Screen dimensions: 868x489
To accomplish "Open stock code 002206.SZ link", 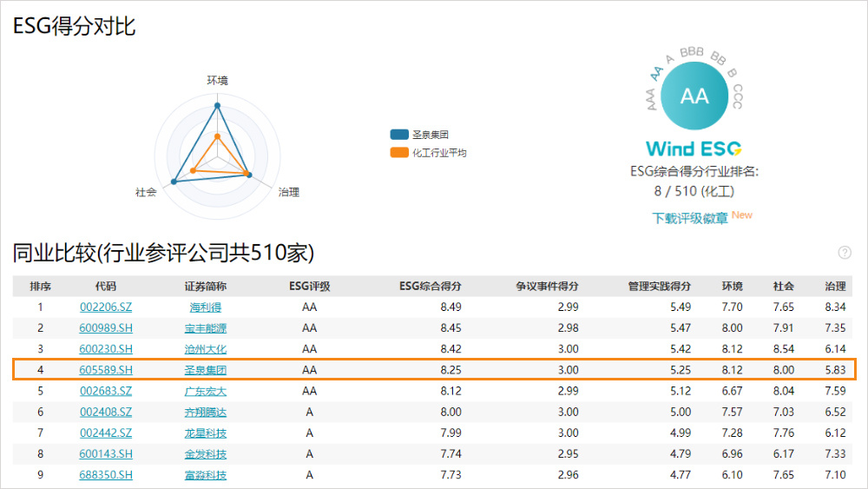I will click(106, 307).
